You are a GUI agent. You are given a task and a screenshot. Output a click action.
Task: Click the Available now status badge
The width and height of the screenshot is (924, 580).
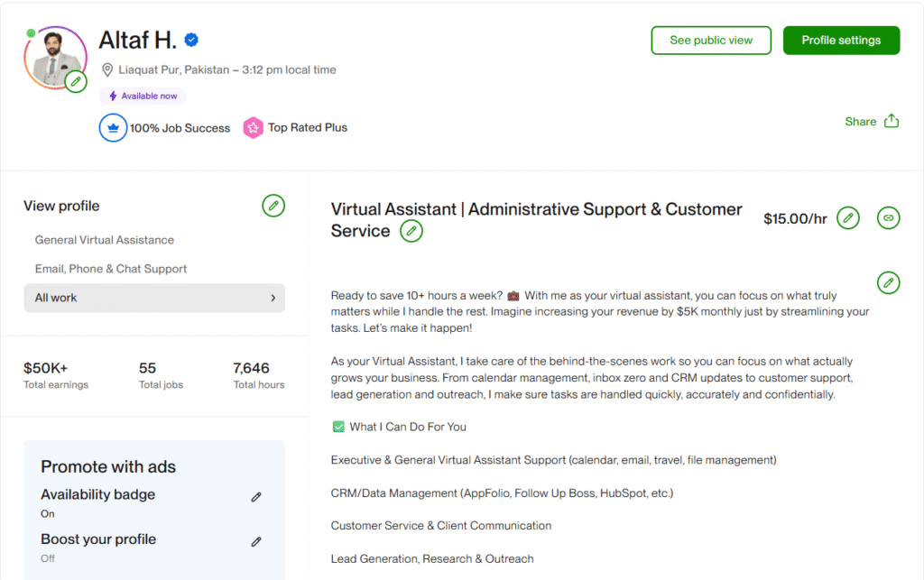143,96
